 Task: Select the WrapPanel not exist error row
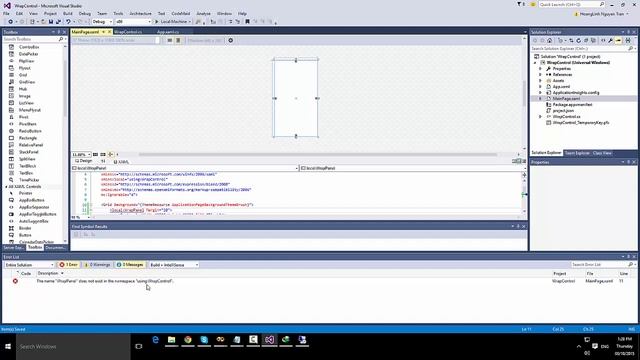click(x=318, y=281)
